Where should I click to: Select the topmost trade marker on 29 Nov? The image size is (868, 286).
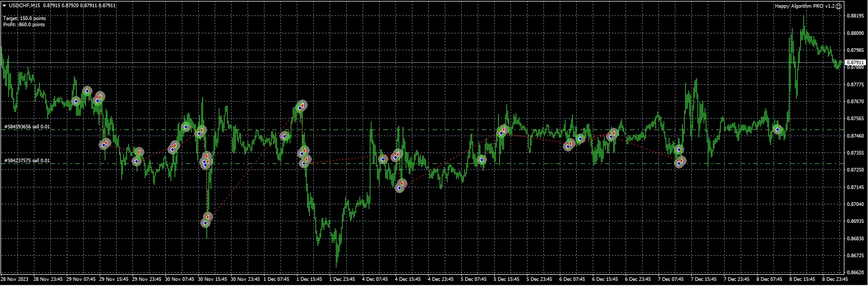tap(87, 91)
